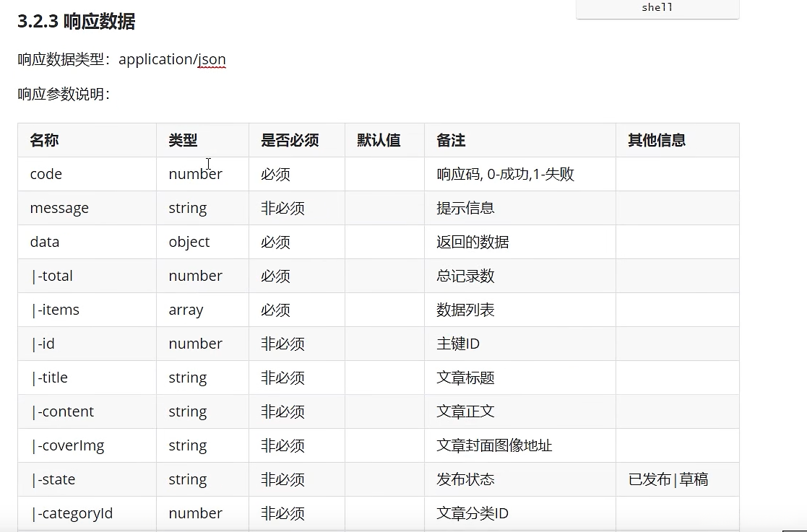
Task: Click the 数据列表 remark cell
Action: [520, 310]
